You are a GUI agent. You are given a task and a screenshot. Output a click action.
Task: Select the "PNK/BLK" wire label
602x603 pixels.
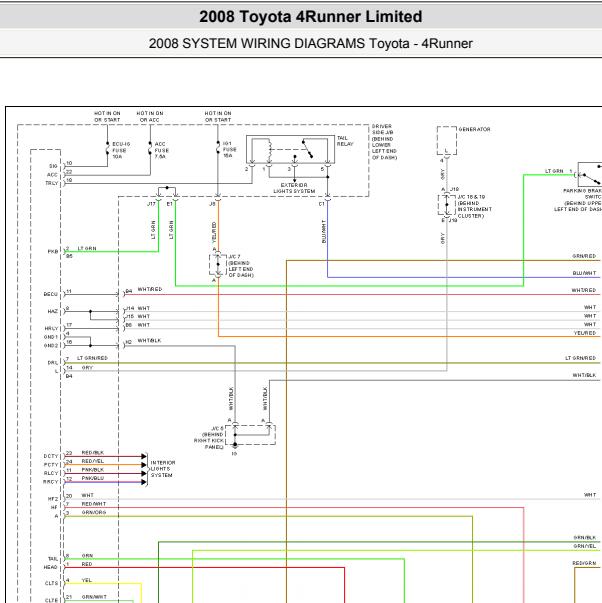tap(93, 470)
